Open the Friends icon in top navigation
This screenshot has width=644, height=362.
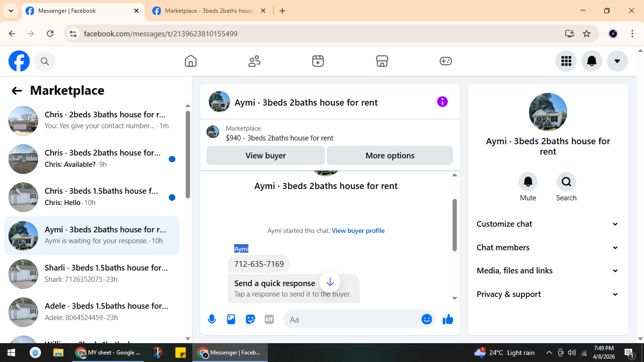click(x=255, y=61)
